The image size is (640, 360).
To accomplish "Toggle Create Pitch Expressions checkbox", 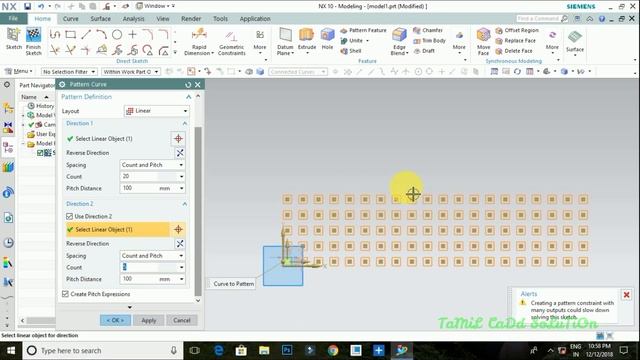I will point(65,294).
